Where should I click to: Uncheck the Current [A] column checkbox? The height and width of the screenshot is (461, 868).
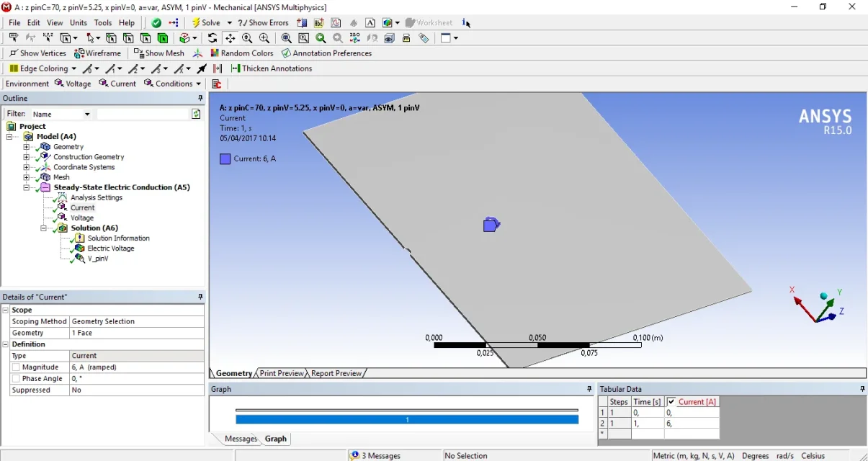(671, 402)
